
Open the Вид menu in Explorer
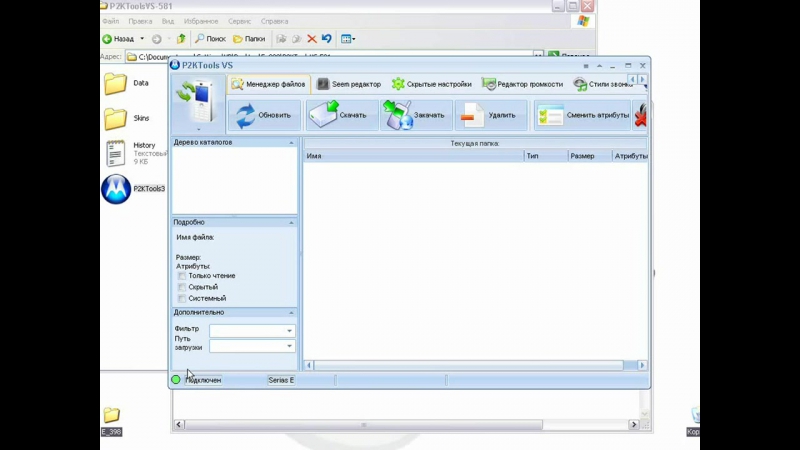168,21
